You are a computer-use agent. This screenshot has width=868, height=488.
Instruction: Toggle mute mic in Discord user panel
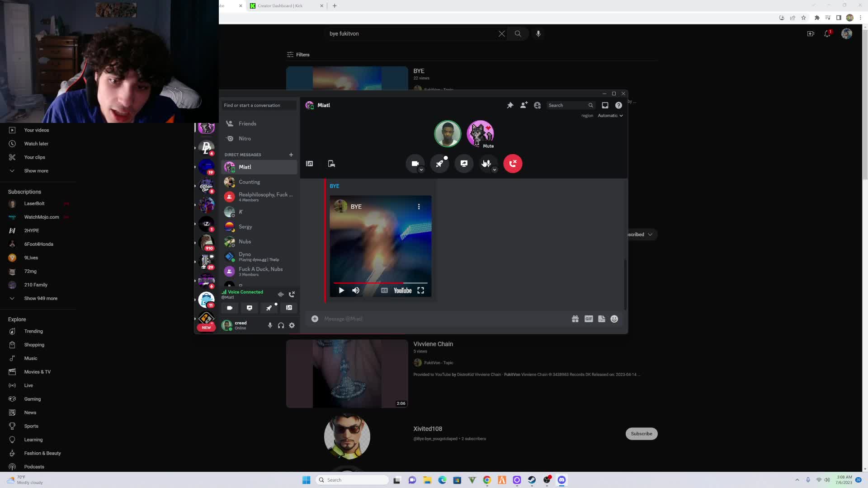tap(270, 325)
